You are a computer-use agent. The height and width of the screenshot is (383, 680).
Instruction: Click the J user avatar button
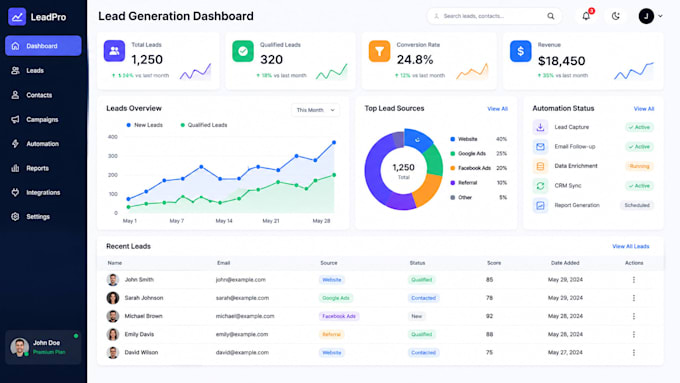646,16
